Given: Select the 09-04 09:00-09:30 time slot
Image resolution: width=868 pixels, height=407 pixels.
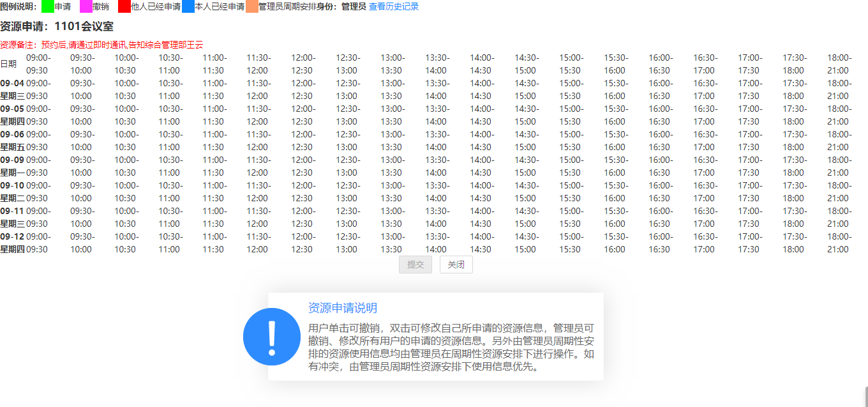Looking at the screenshot, I should click(38, 89).
